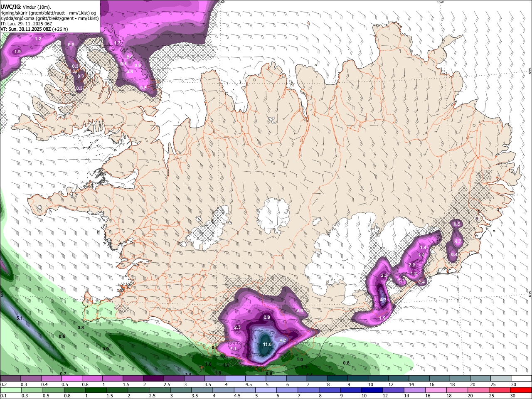Select snow legend swatch between 0.3 and 0.4
The width and height of the screenshot is (532, 399).
tap(31, 378)
